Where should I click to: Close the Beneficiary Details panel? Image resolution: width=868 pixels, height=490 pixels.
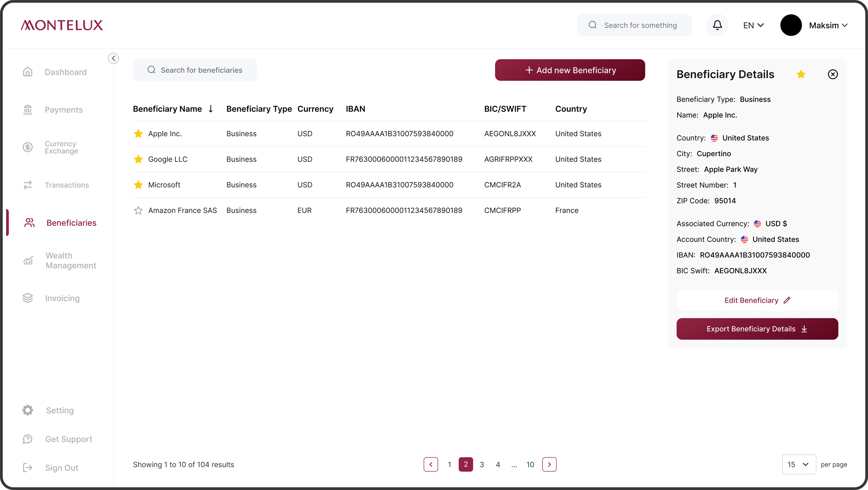pyautogui.click(x=833, y=74)
